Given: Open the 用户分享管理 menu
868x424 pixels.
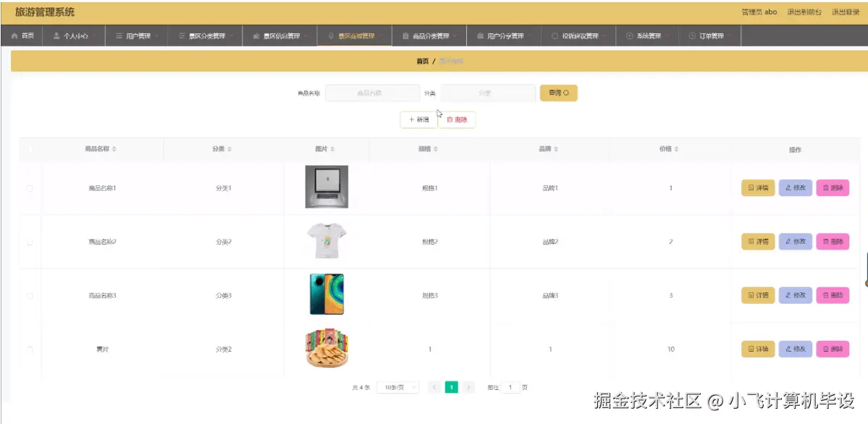Looking at the screenshot, I should point(504,36).
